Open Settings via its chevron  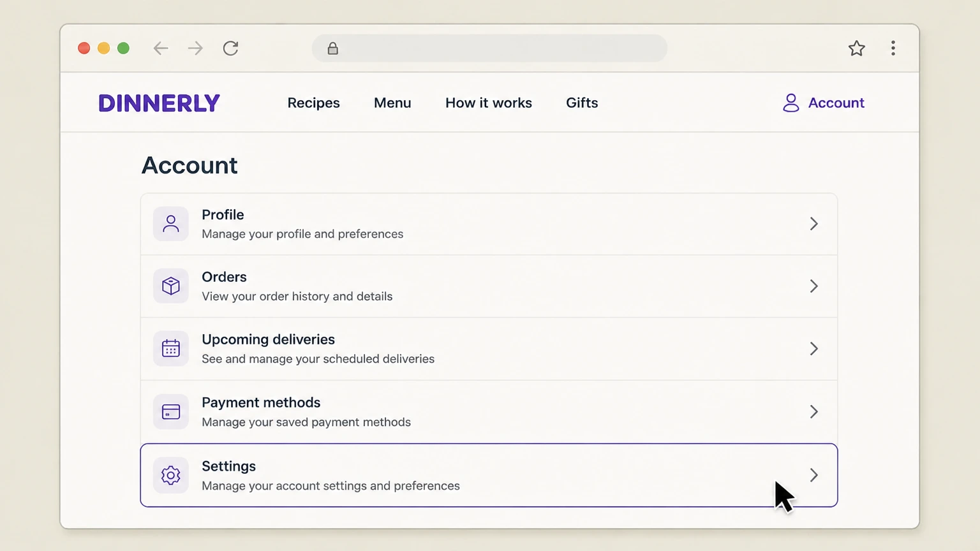(813, 475)
